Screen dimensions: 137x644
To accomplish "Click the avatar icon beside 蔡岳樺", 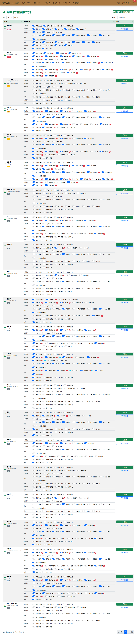I will [x=5, y=442].
